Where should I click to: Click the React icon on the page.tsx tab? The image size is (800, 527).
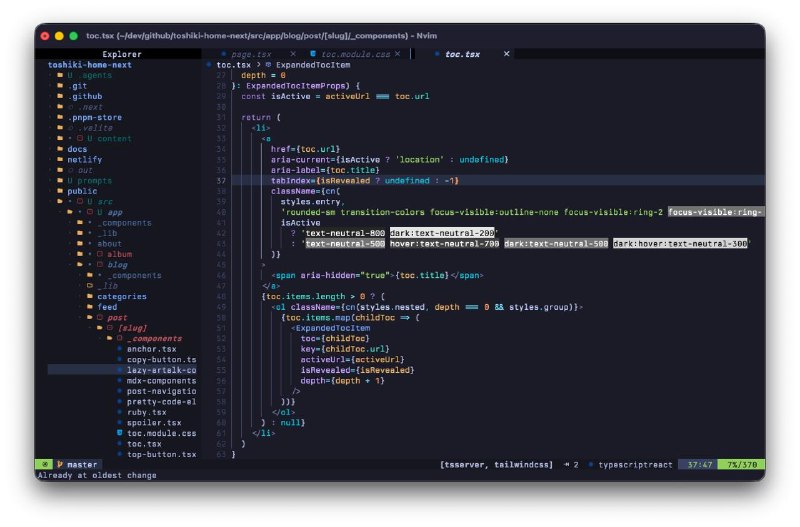point(224,54)
